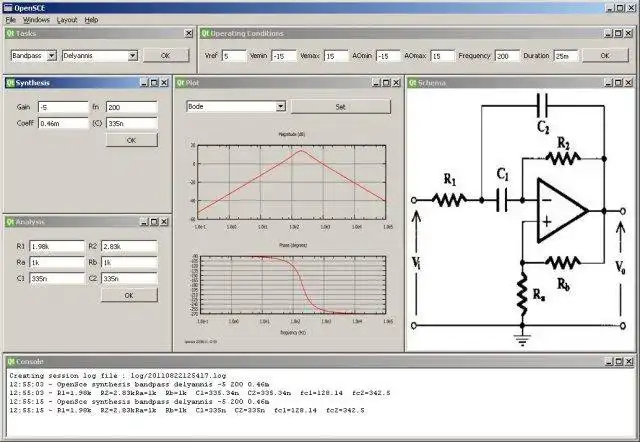Click the Coeff field in Synthesis
Image resolution: width=640 pixels, height=442 pixels.
(x=63, y=123)
